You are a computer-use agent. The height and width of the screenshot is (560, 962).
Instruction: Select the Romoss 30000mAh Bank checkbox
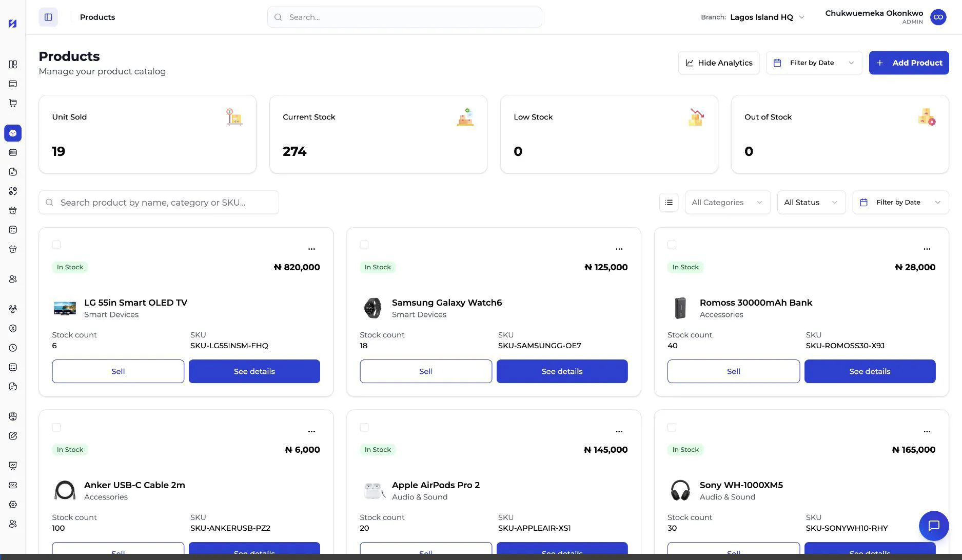click(672, 245)
